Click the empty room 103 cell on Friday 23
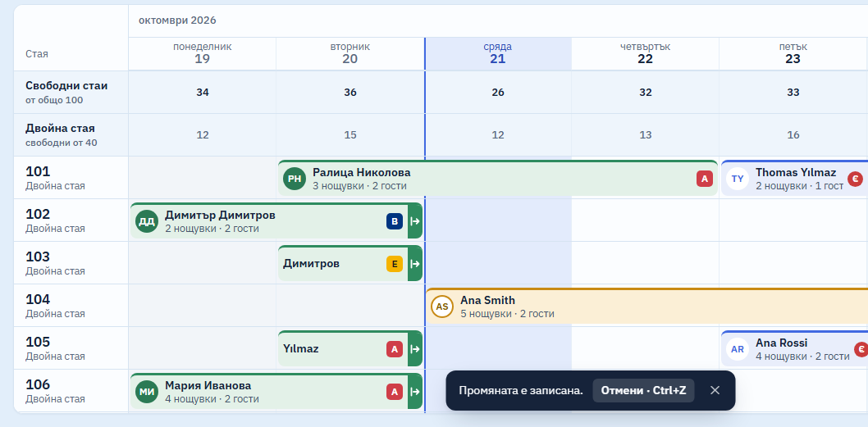Screen dimensions: 868x427 tap(793, 263)
